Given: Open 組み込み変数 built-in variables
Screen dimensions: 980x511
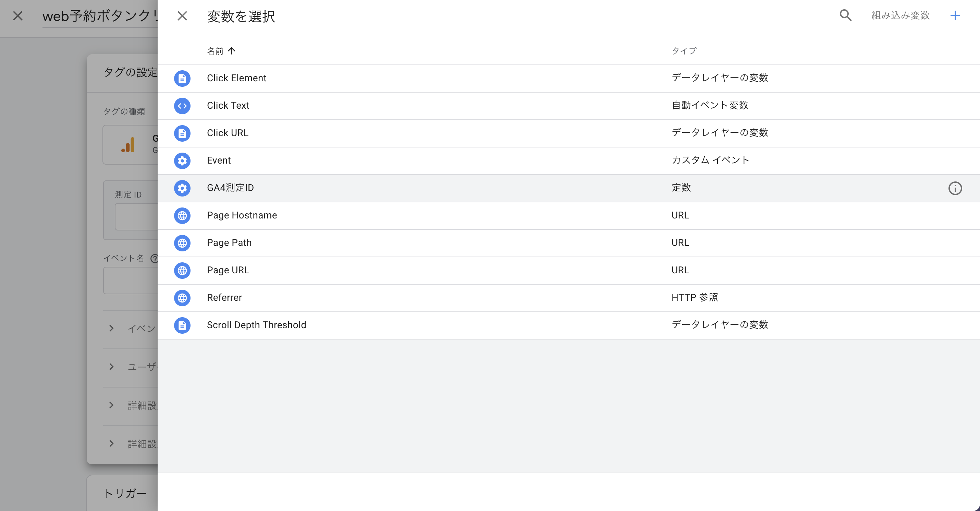Looking at the screenshot, I should tap(900, 16).
